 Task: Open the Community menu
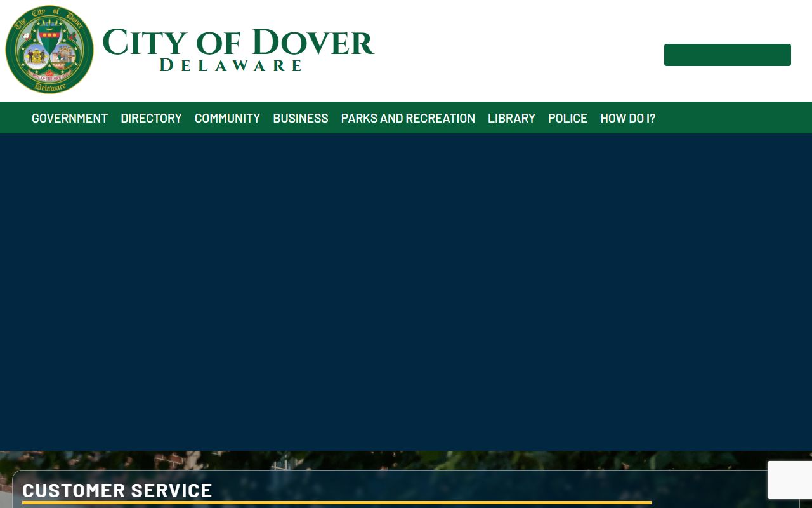click(227, 118)
